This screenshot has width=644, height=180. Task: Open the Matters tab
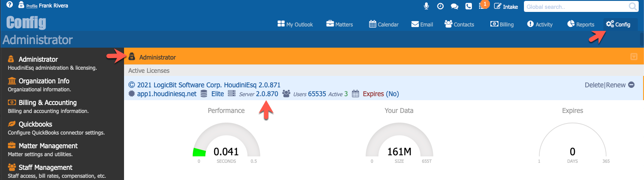click(339, 24)
